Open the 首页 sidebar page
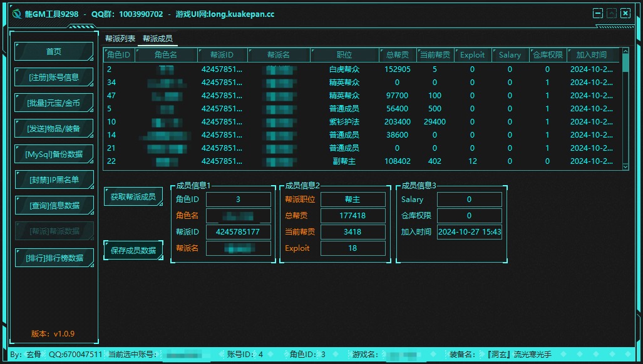The width and height of the screenshot is (643, 364). (54, 52)
